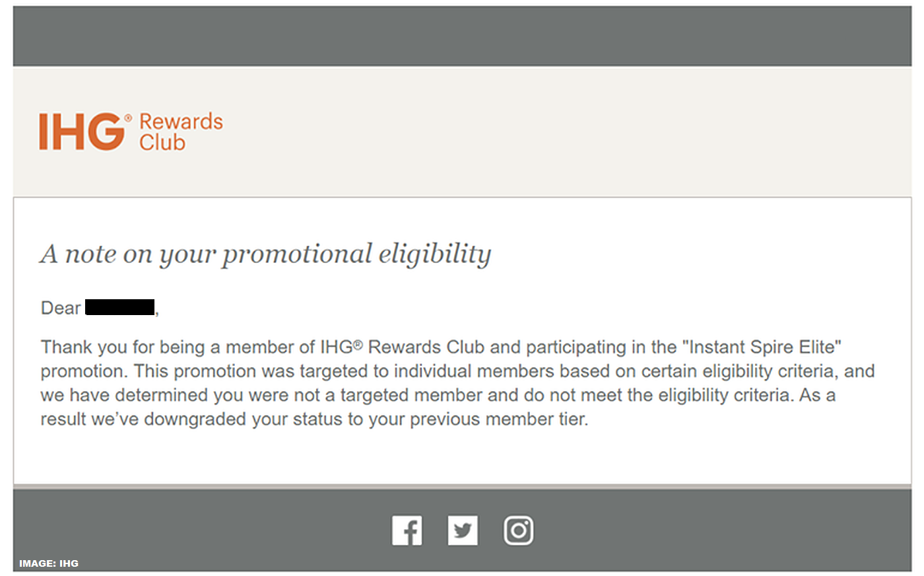
Task: Open the Facebook social icon
Action: point(407,530)
